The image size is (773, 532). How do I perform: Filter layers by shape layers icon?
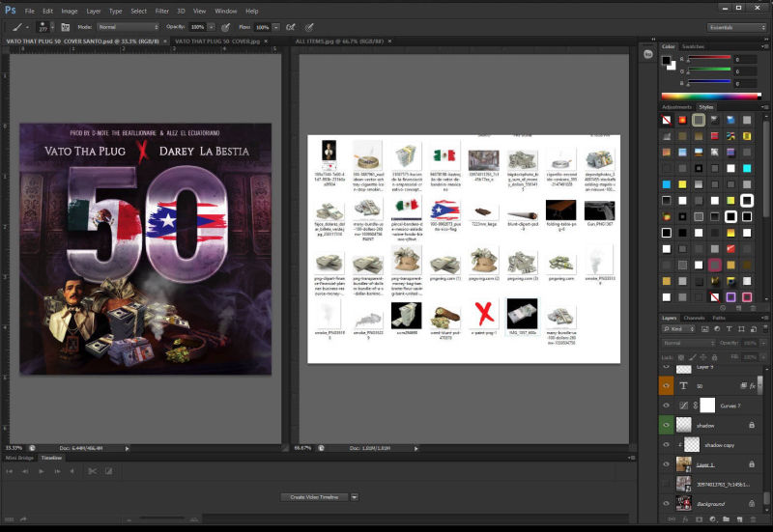(x=741, y=328)
